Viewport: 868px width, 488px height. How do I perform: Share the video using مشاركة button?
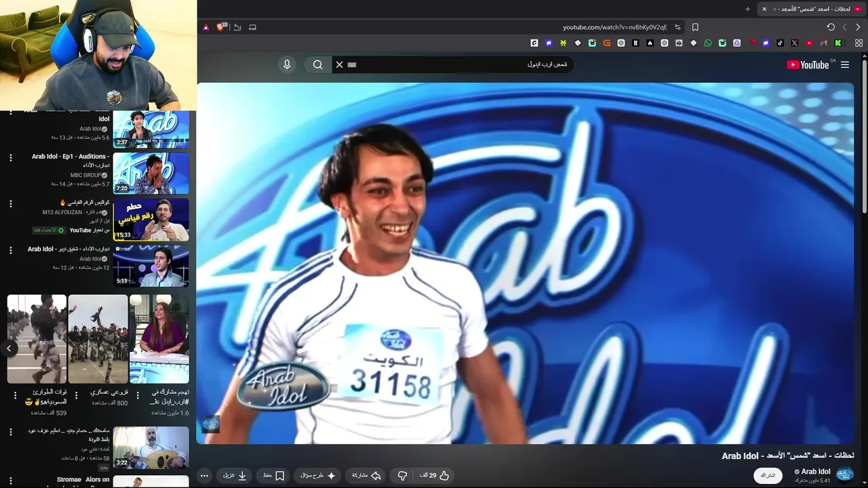coord(366,476)
